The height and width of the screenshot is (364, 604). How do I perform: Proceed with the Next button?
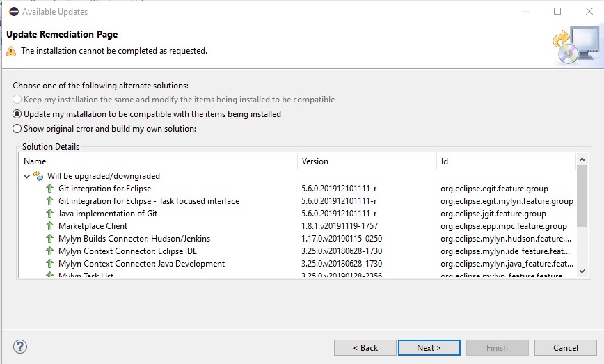coord(429,348)
